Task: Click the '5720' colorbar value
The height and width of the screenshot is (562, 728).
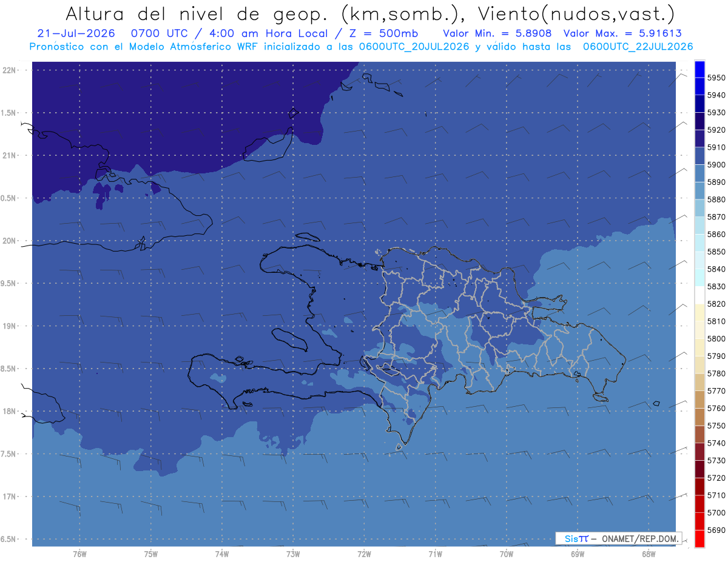Action: 716,478
